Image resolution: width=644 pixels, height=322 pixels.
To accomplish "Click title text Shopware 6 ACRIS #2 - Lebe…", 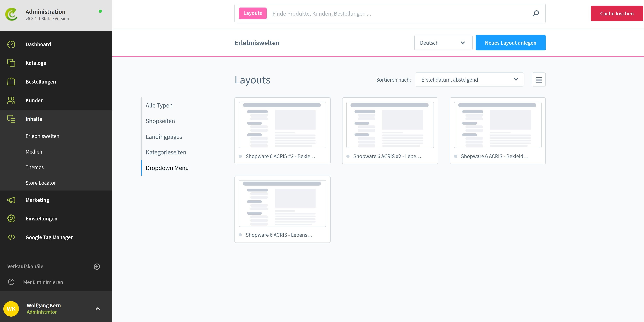I will coord(387,156).
